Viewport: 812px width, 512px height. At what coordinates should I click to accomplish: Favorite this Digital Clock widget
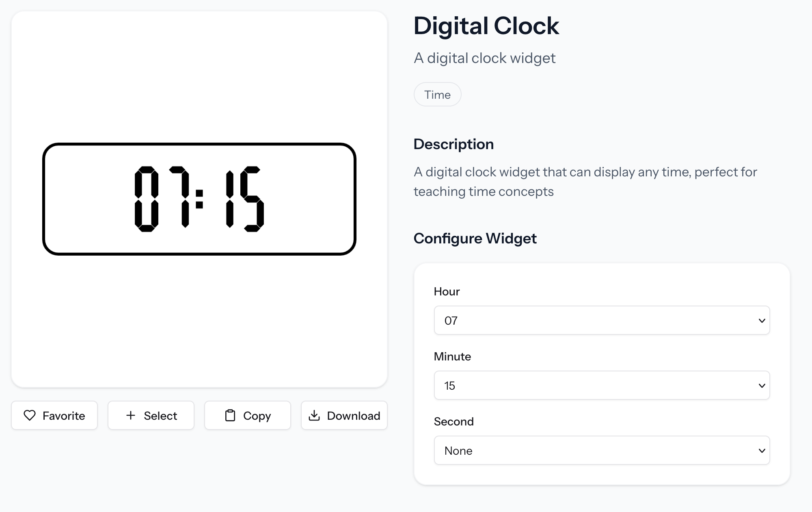pos(54,415)
